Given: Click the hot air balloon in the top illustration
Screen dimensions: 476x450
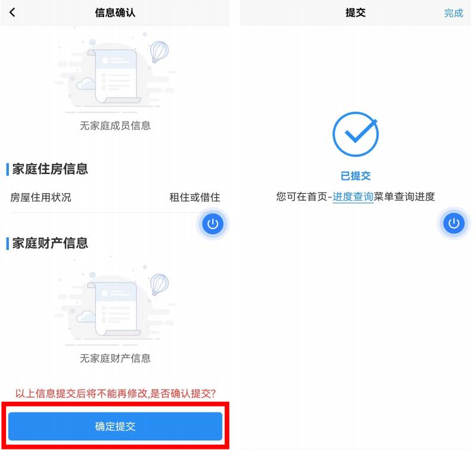Looking at the screenshot, I should [160, 52].
